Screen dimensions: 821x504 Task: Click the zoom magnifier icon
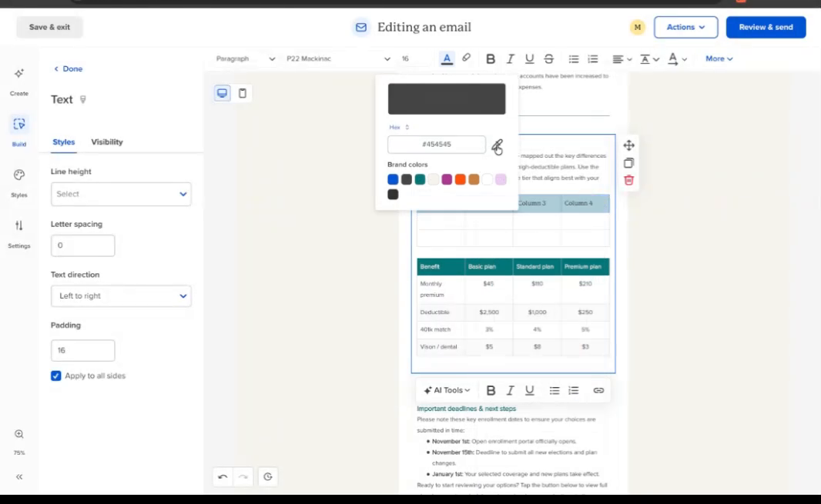(x=18, y=434)
